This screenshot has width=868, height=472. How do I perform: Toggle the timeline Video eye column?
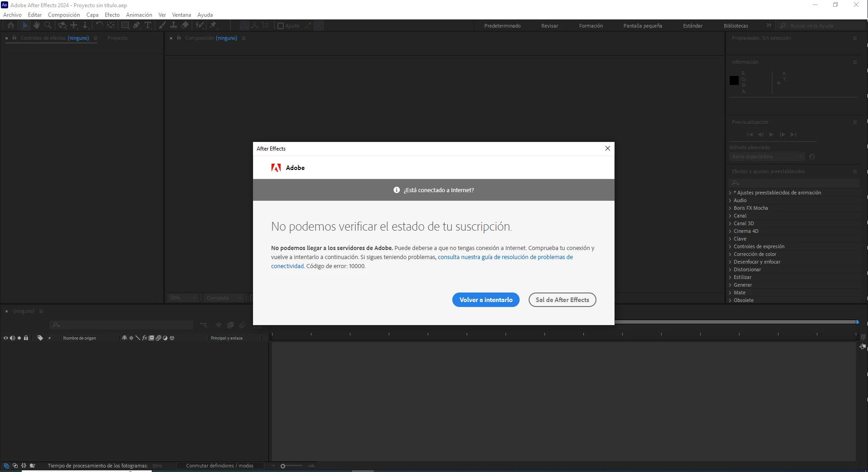pos(5,338)
